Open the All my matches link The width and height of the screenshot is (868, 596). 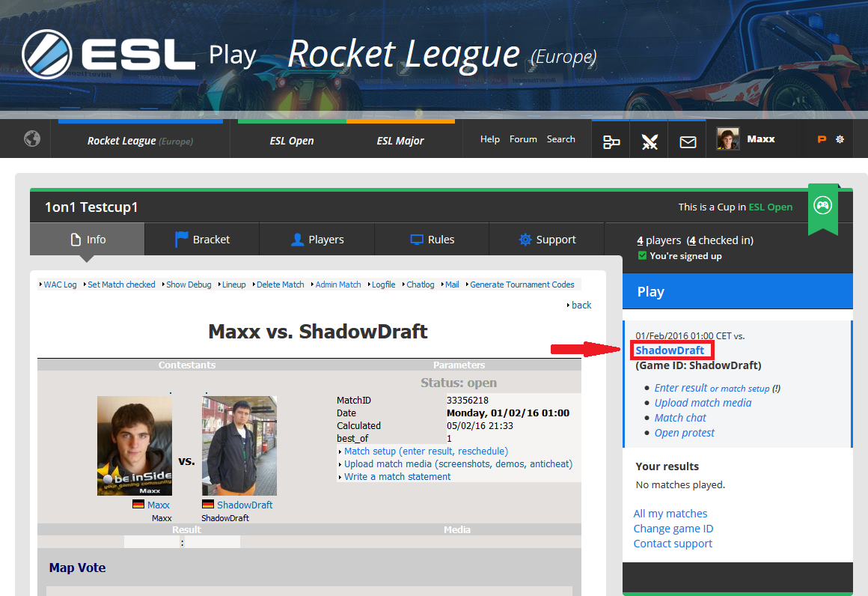[x=670, y=514]
